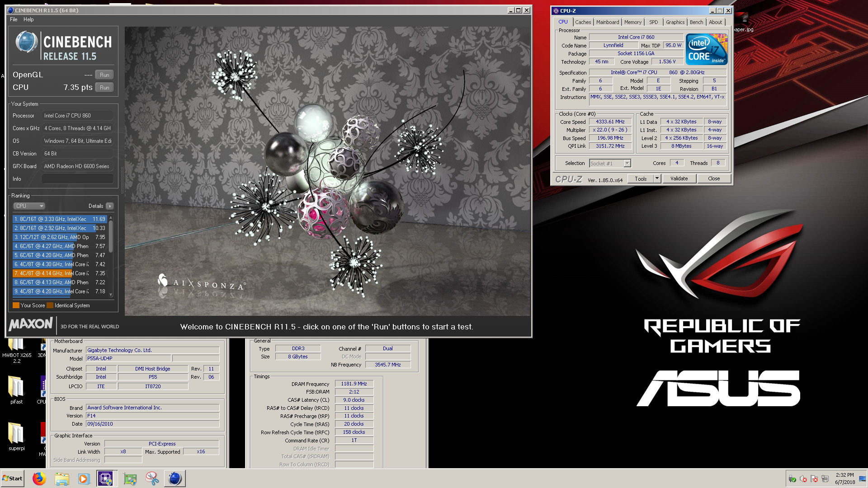Select ranking entry 12C/12T @ 2.62 GHz
868x488 pixels.
click(60, 237)
